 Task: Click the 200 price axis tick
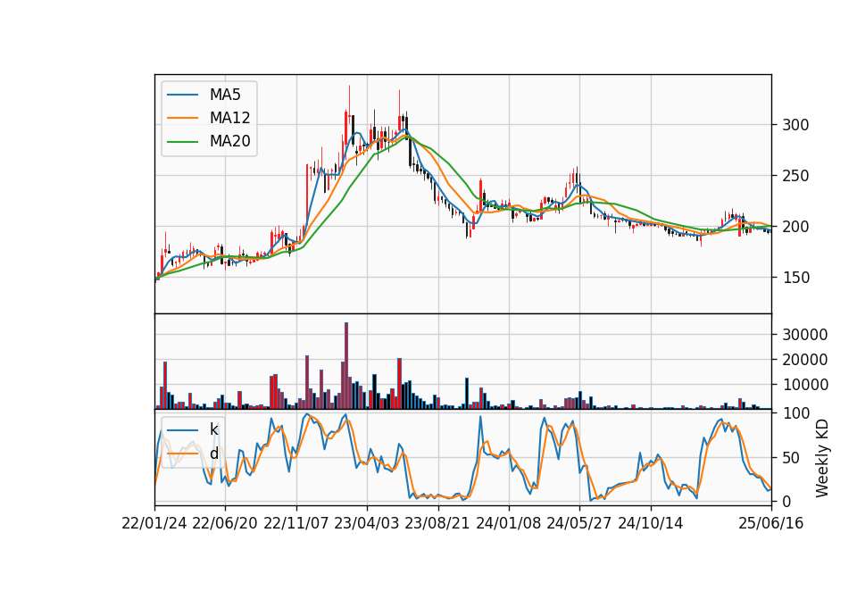pyautogui.click(x=795, y=227)
